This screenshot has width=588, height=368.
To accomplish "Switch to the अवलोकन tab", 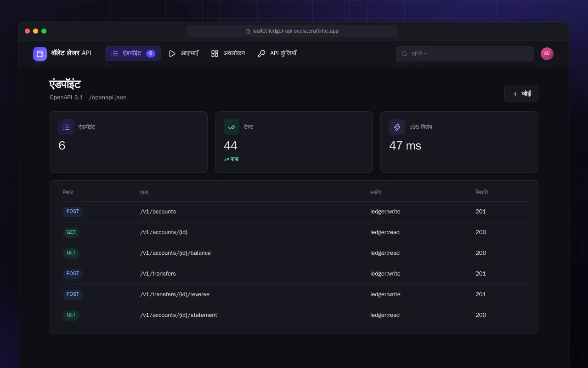I will click(228, 53).
